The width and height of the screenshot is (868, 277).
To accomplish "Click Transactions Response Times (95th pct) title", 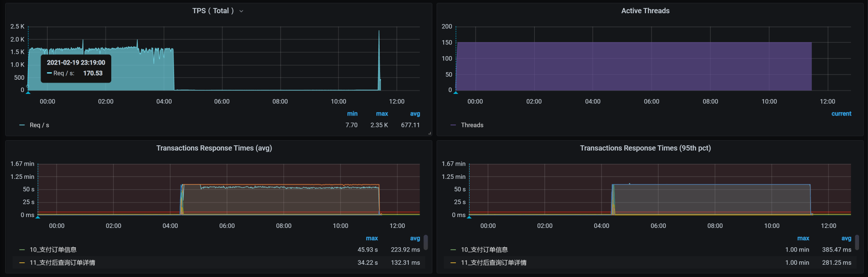I will point(645,148).
